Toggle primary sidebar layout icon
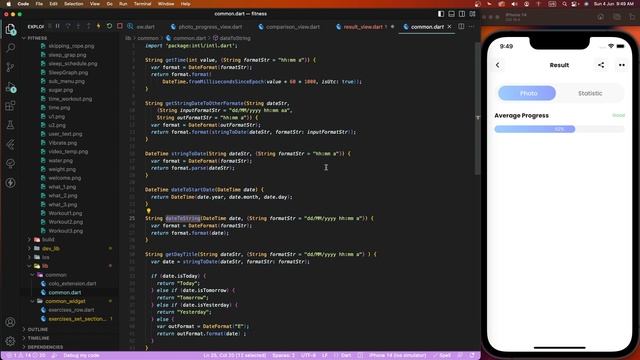This screenshot has width=640, height=360. (441, 14)
